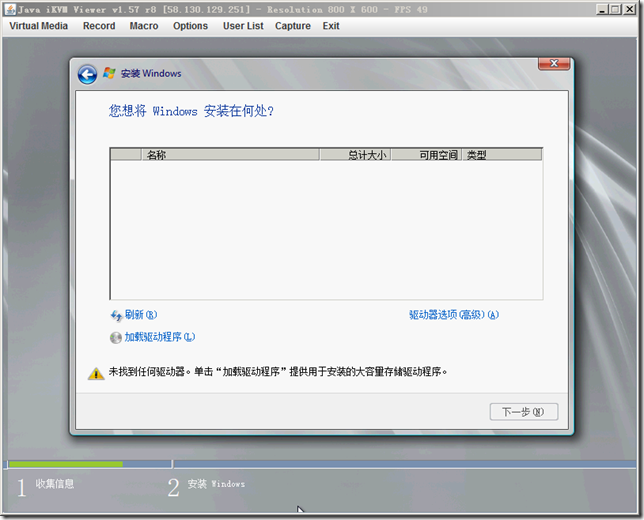
Task: Click the 可用空间 column header
Action: point(427,155)
